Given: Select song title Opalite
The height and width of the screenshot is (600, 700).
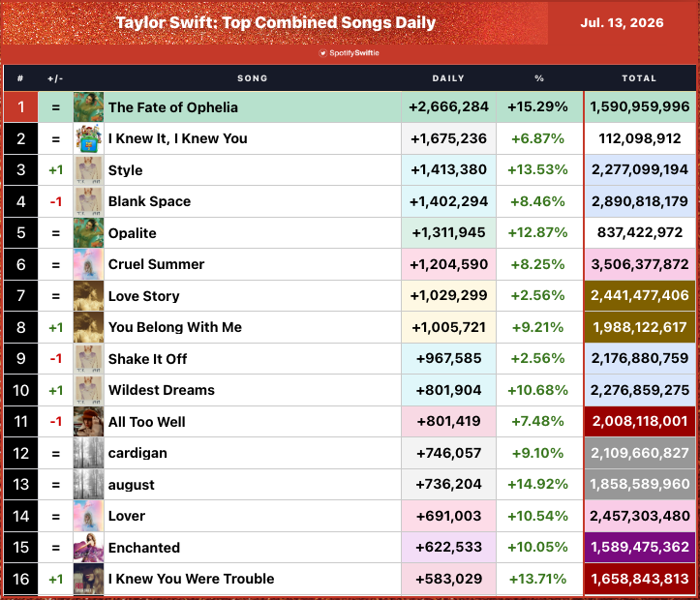Looking at the screenshot, I should click(x=132, y=233).
